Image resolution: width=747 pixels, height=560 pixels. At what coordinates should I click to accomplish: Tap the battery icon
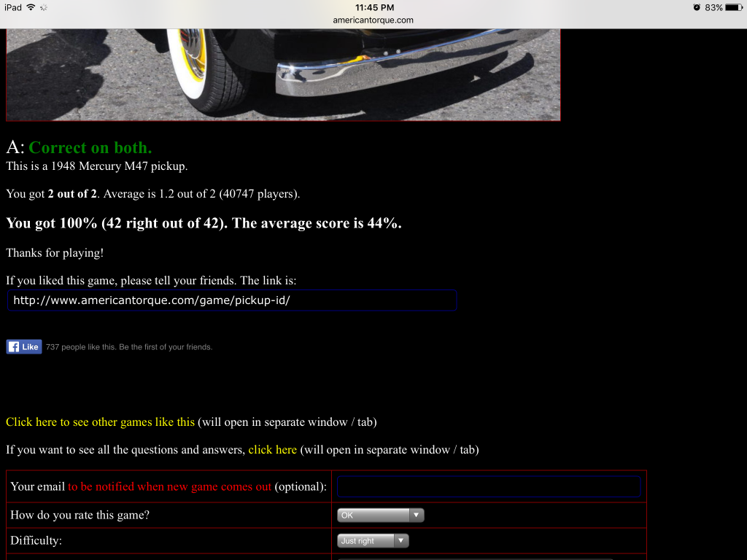click(x=733, y=7)
